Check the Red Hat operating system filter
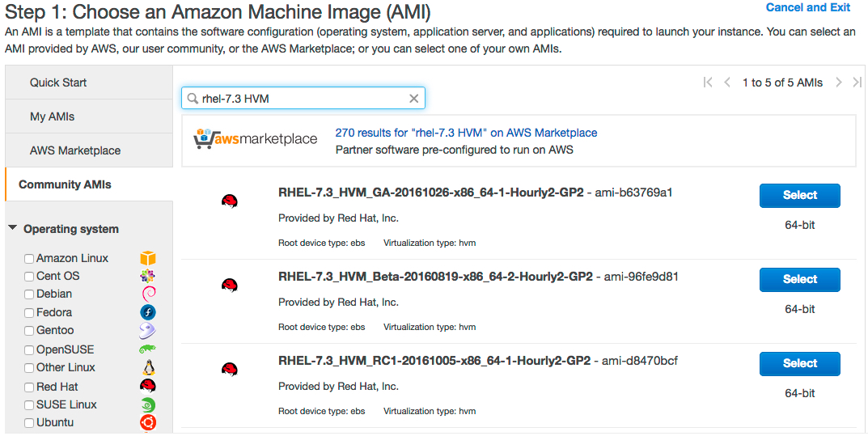 click(29, 387)
